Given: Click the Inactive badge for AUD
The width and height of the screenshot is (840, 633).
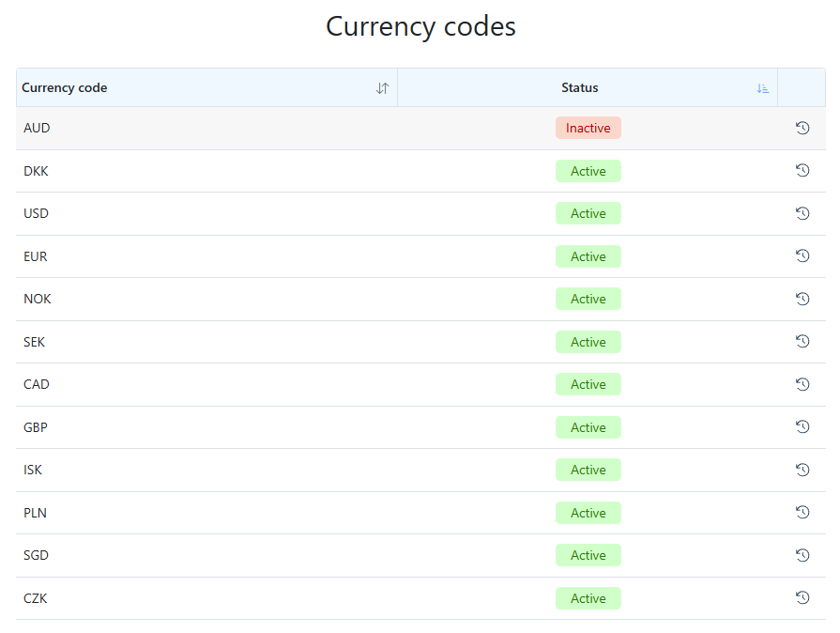Looking at the screenshot, I should tap(588, 128).
